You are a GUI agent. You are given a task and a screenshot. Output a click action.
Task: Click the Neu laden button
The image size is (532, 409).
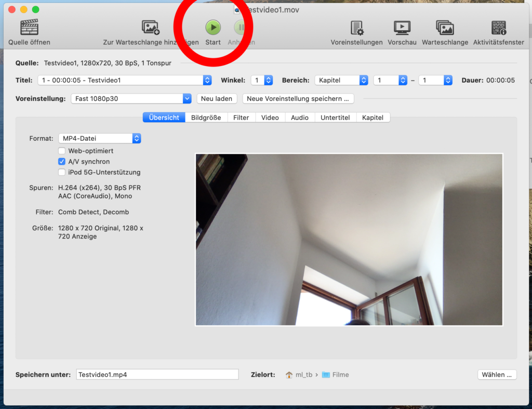point(217,99)
